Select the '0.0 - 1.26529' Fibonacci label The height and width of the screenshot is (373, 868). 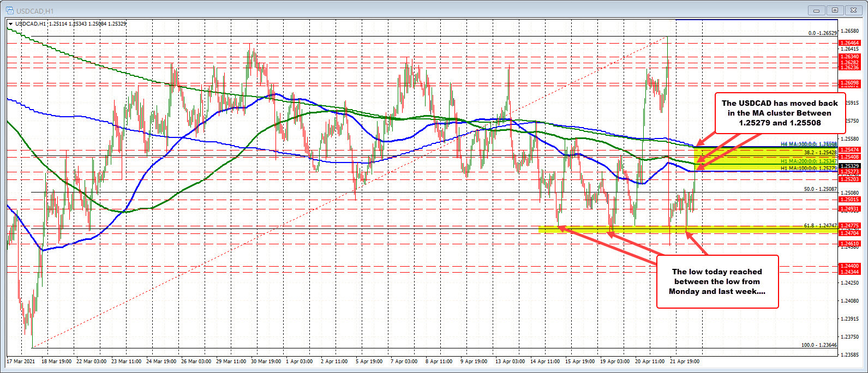point(823,33)
